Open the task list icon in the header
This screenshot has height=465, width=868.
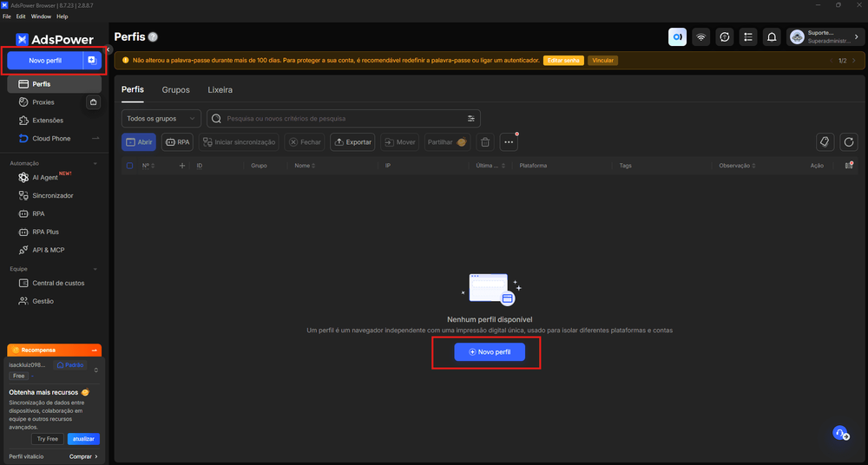pos(748,37)
